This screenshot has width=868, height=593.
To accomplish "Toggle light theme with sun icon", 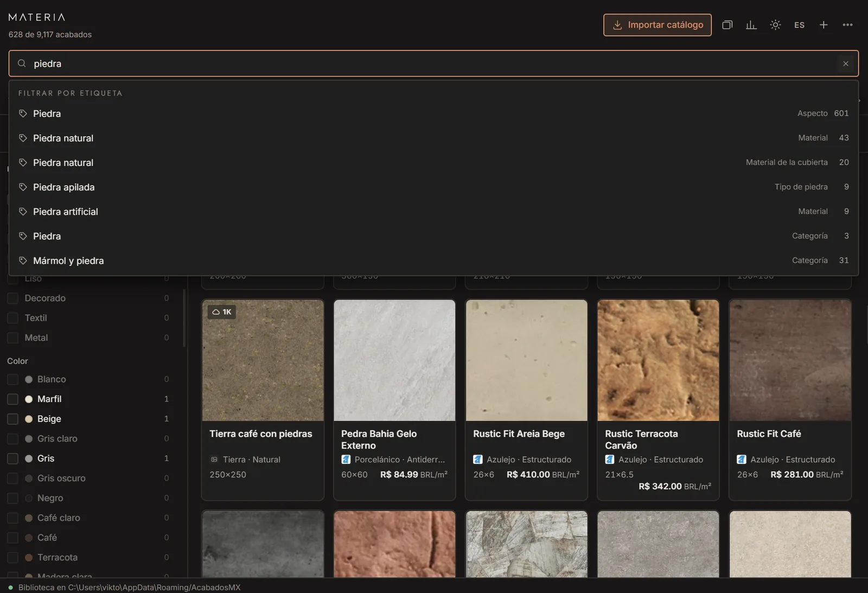I will 775,25.
